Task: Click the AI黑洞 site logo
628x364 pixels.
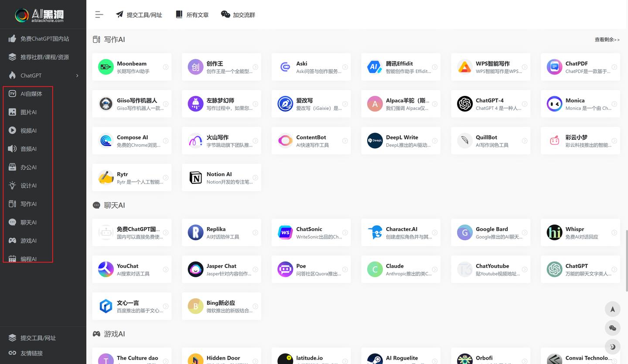Action: tap(39, 15)
